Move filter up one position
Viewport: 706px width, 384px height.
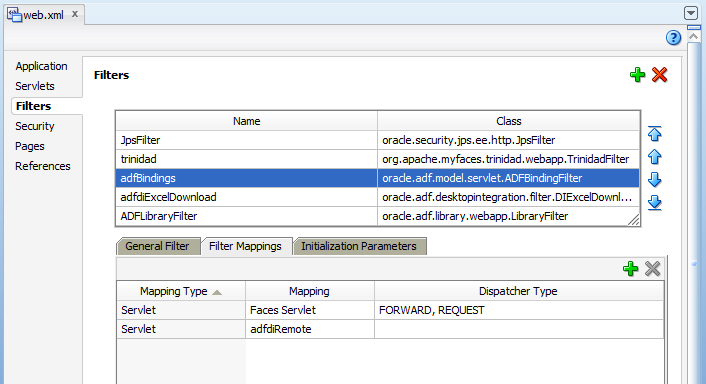click(x=654, y=157)
